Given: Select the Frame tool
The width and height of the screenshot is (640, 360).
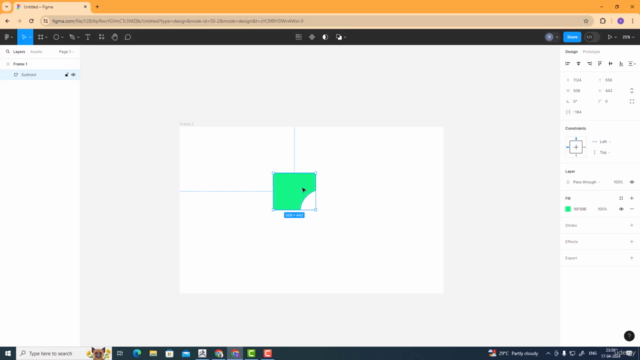Looking at the screenshot, I should [40, 37].
